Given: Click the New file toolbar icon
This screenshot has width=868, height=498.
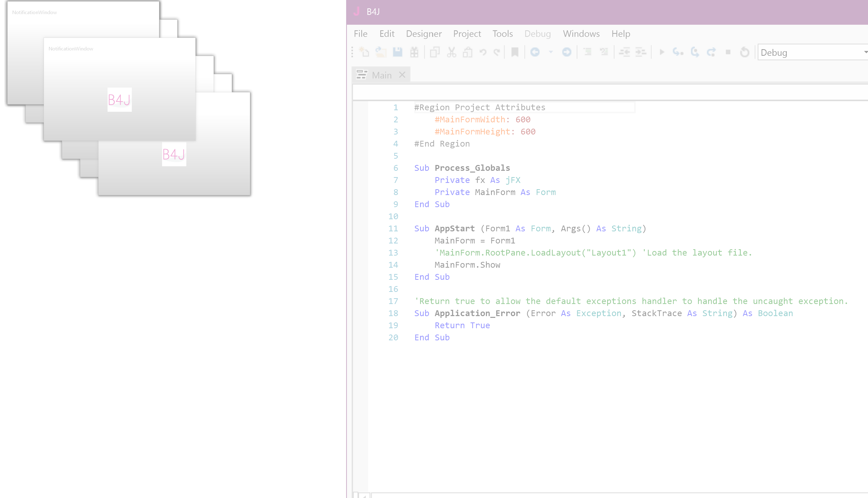Looking at the screenshot, I should pyautogui.click(x=364, y=52).
